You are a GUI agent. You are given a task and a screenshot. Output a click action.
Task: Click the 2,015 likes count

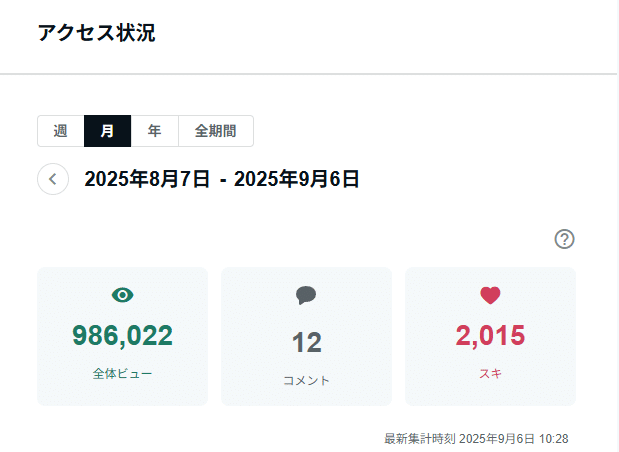(x=490, y=336)
